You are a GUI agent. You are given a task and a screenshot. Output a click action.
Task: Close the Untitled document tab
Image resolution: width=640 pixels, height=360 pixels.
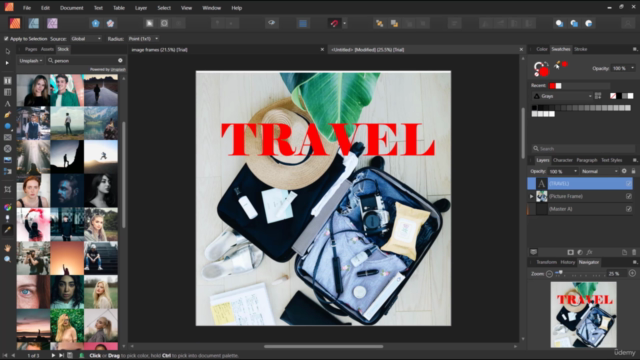pos(521,50)
